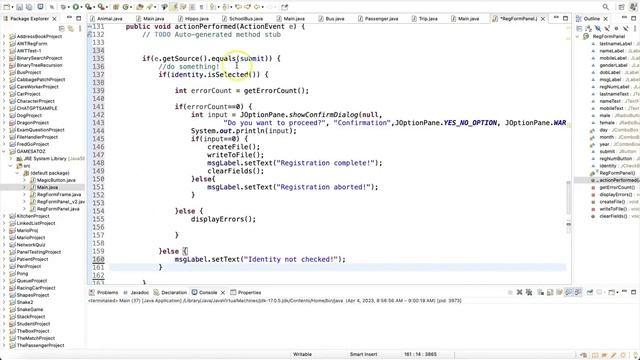Click the New Java Class green icon
The width and height of the screenshot is (640, 360).
[x=126, y=7]
